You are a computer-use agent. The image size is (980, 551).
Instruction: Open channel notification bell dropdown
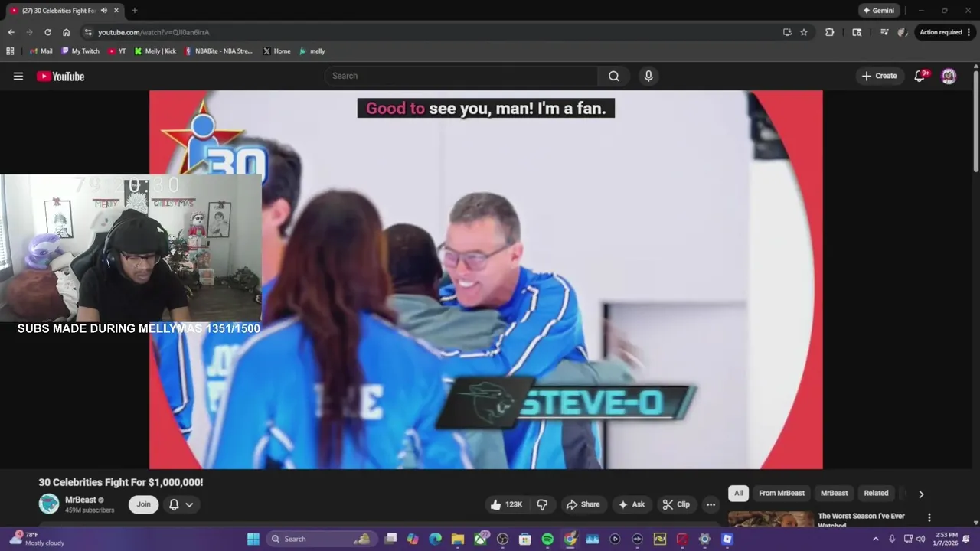181,504
